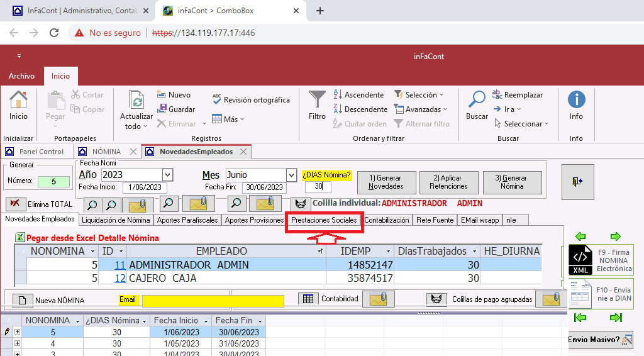644x356 pixels.
Task: Click the Inicio home icon in ribbon
Action: (x=19, y=101)
